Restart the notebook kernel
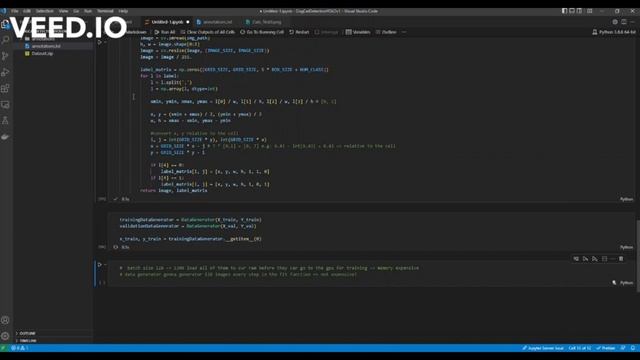 (299, 32)
